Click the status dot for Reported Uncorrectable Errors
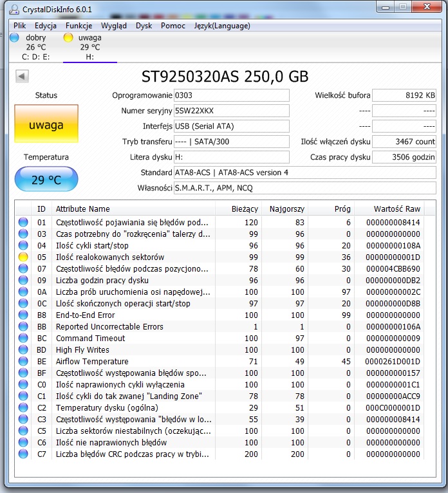 23,327
